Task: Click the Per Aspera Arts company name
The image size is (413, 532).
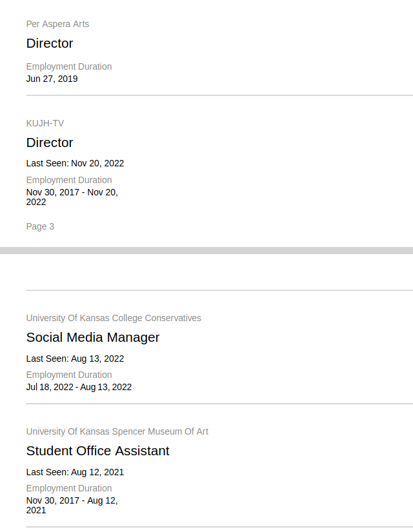Action: [57, 24]
